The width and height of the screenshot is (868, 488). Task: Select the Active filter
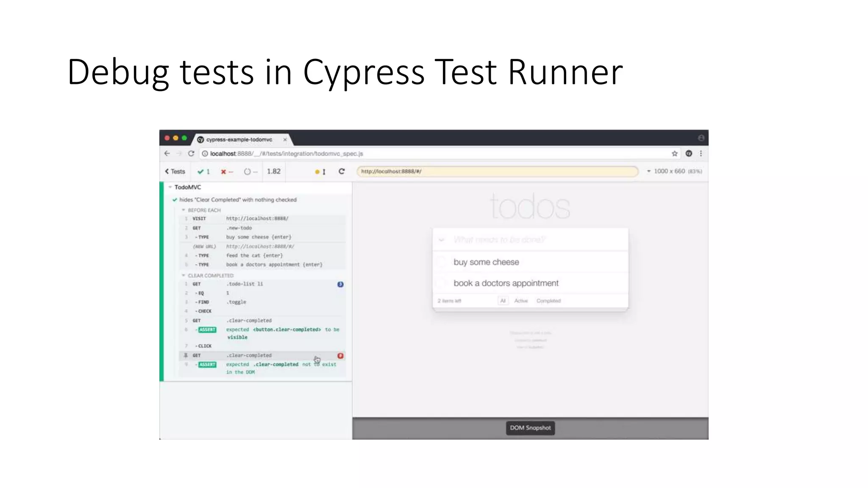click(521, 301)
